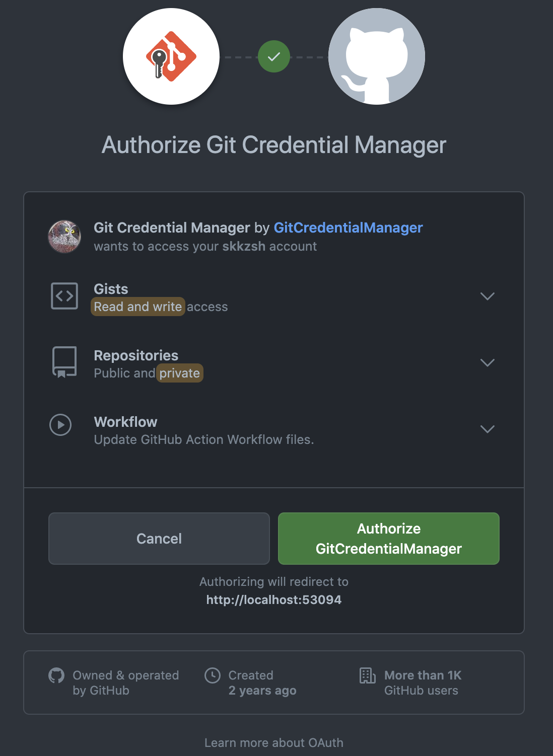The height and width of the screenshot is (756, 553).
Task: Click the Gists code brackets icon
Action: 63,296
